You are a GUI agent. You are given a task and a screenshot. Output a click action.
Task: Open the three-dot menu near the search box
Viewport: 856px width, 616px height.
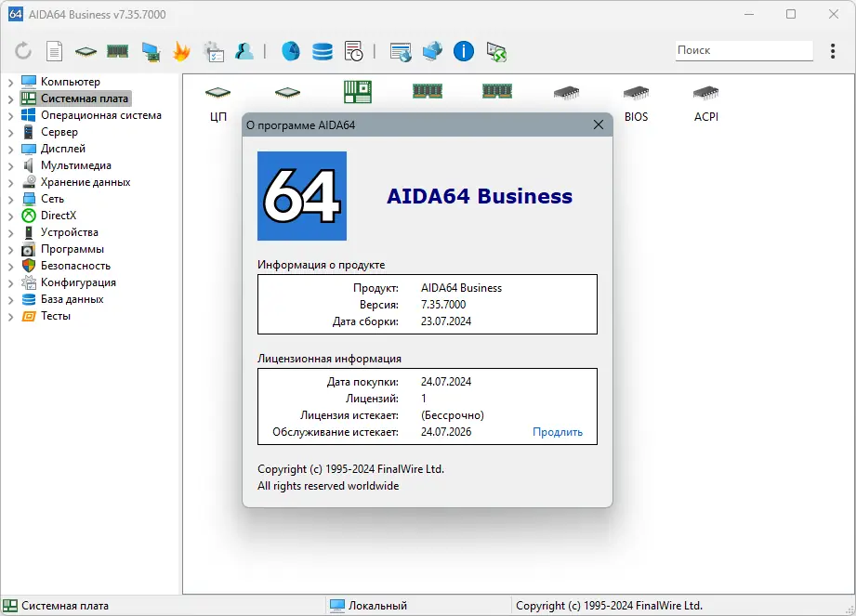point(832,51)
